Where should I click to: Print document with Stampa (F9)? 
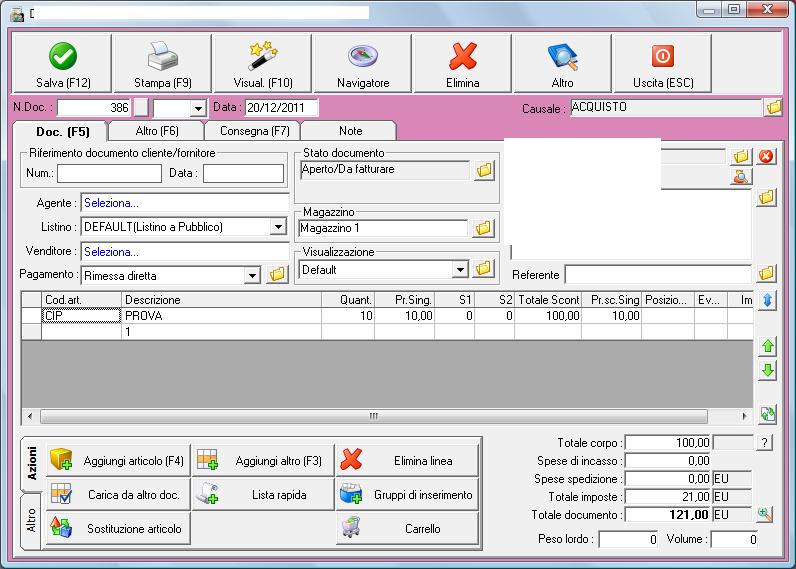tap(162, 64)
